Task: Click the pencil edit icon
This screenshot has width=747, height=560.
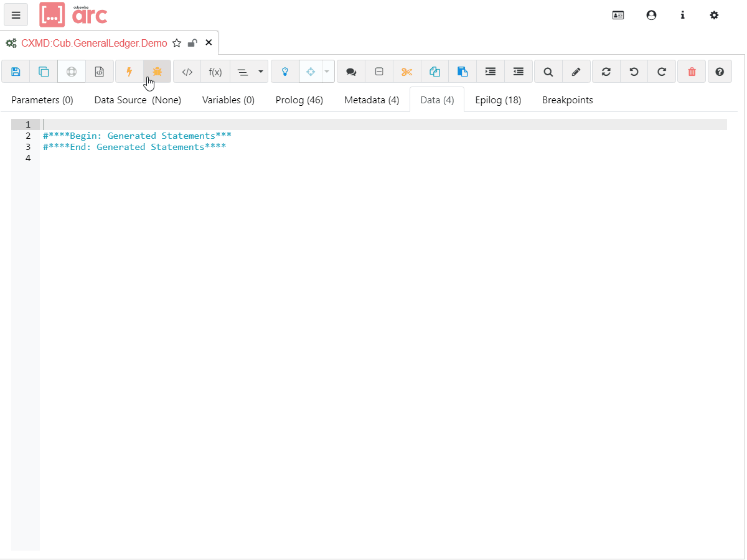Action: click(576, 72)
